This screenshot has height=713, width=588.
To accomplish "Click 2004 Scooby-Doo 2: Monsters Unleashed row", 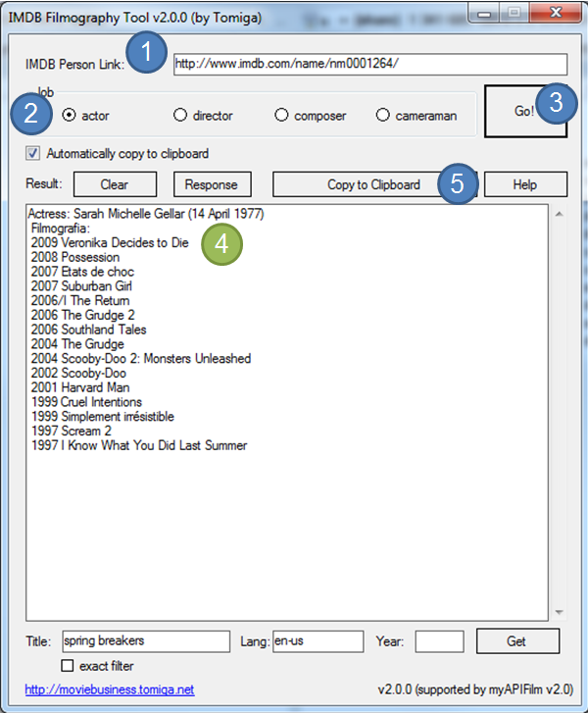I will pyautogui.click(x=141, y=359).
